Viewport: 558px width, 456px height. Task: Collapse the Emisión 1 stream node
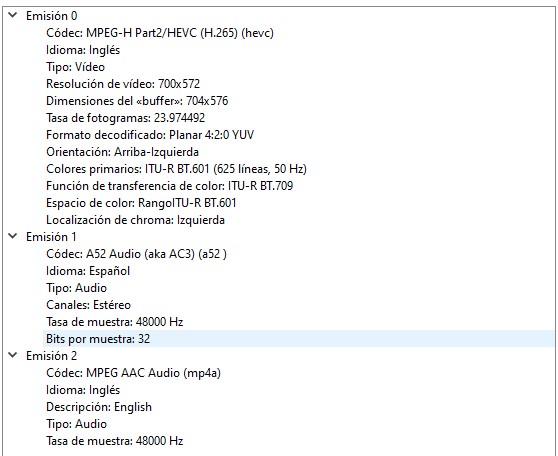point(13,236)
